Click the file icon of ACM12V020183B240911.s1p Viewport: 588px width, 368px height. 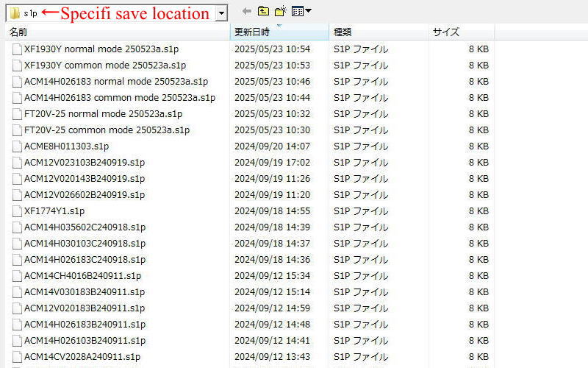coord(17,308)
